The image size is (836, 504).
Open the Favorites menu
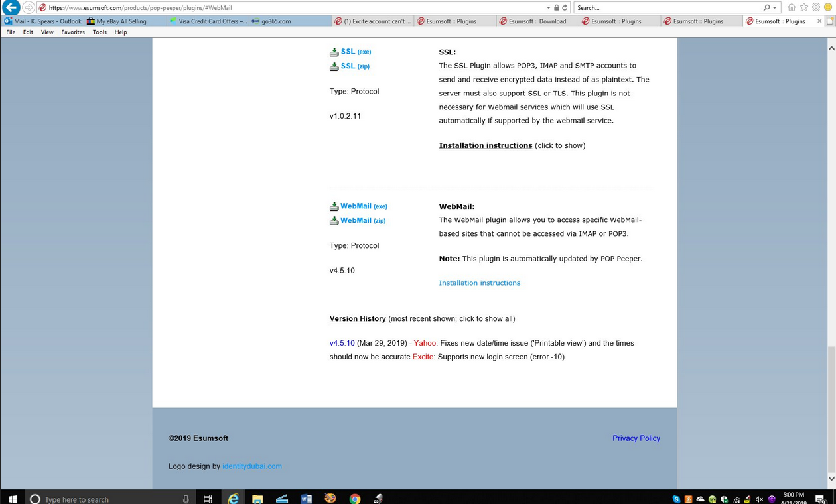click(x=73, y=32)
